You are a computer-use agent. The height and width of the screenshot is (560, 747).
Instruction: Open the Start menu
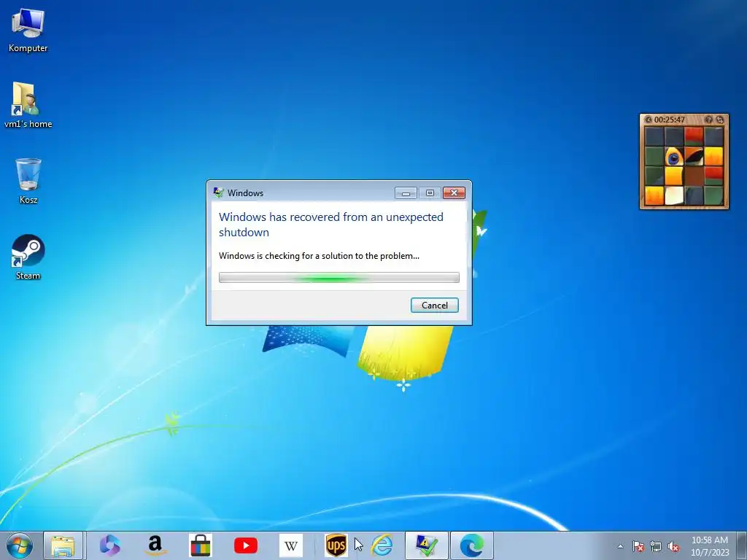20,545
